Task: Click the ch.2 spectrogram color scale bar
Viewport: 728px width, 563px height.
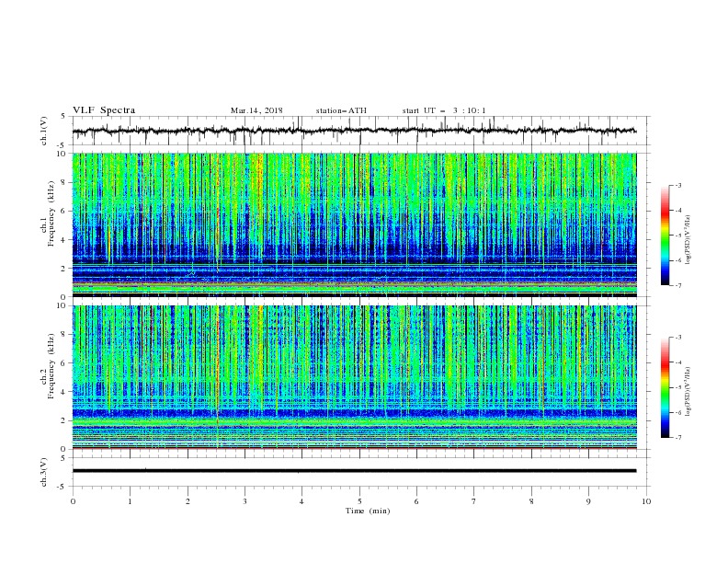Action: [x=665, y=387]
